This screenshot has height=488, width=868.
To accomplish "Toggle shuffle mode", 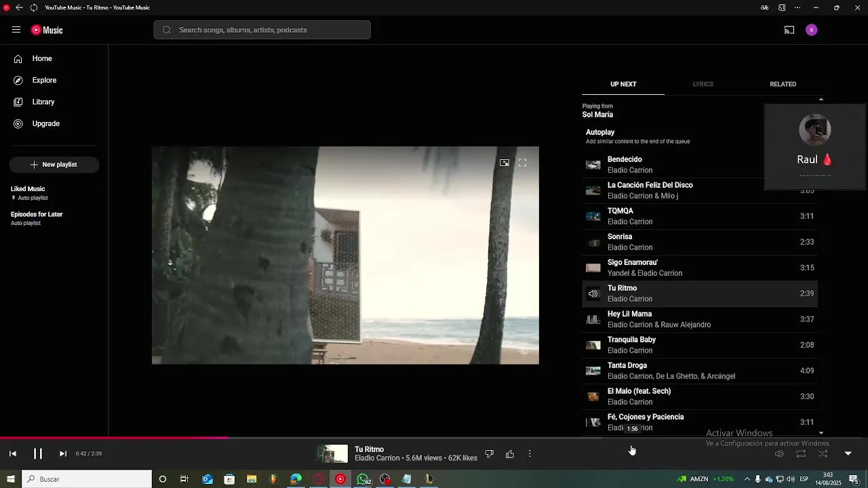I will point(823,454).
